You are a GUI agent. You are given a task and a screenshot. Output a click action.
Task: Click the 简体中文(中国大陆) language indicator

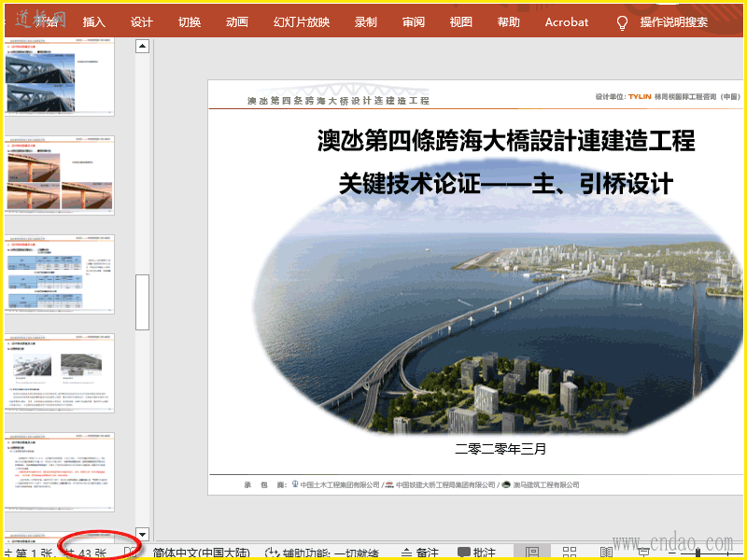(201, 553)
